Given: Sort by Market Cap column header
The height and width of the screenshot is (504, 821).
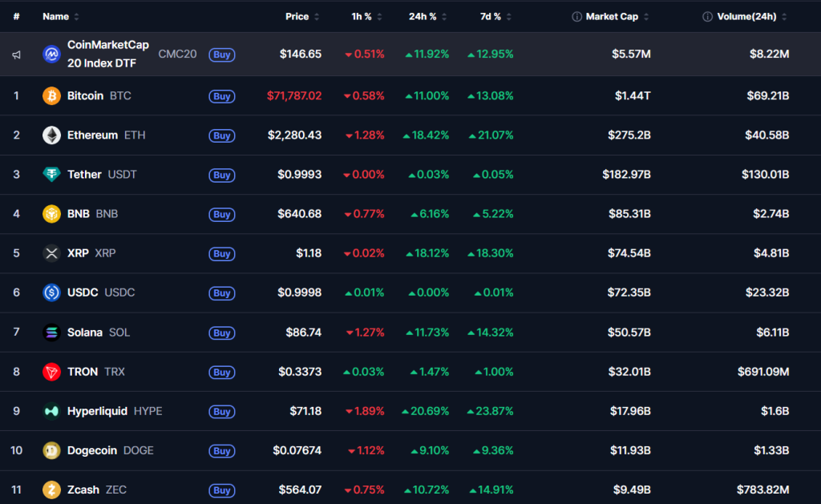Looking at the screenshot, I should (x=617, y=17).
